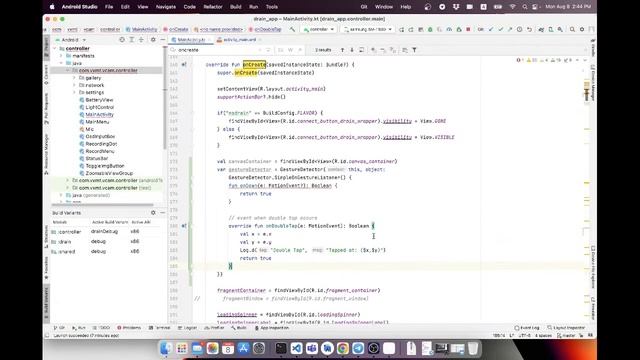Viewport: 640px width, 360px height.
Task: Open Terminal from the Dock
Action: click(x=281, y=348)
